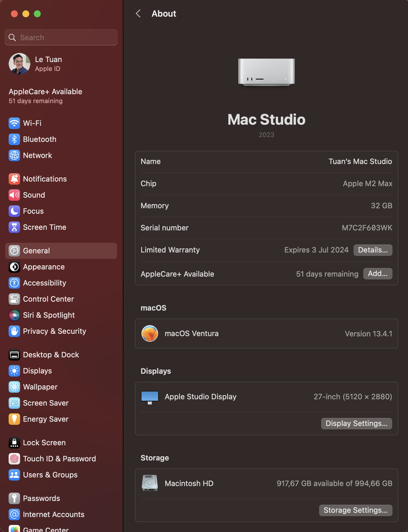Image resolution: width=408 pixels, height=532 pixels.
Task: Open the Wi-Fi settings icon
Action: [14, 123]
